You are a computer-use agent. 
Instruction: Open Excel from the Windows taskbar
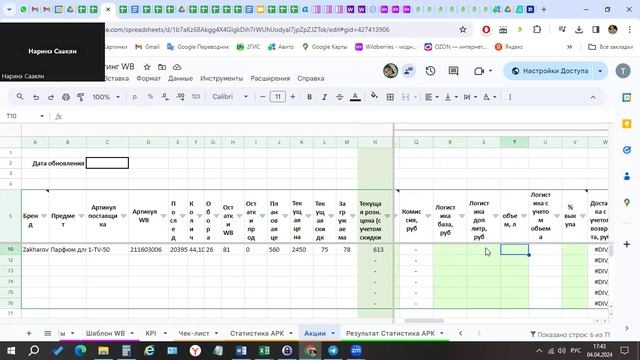(x=264, y=351)
